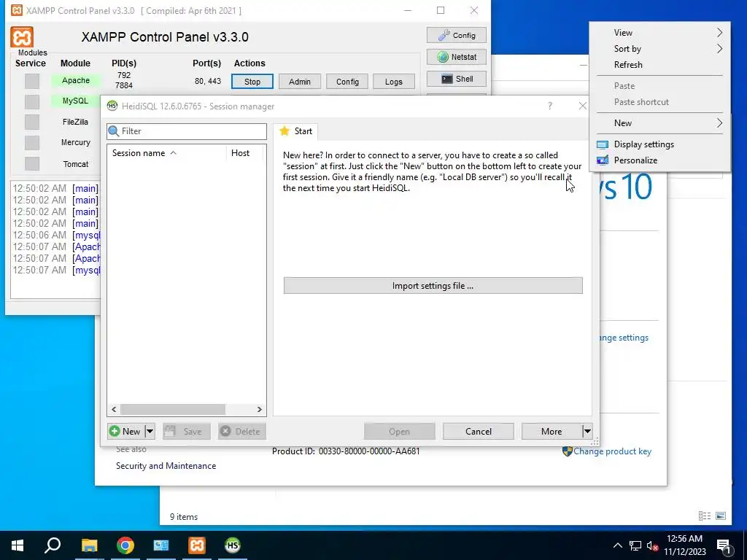
Task: Open Apache Config button
Action: point(347,82)
